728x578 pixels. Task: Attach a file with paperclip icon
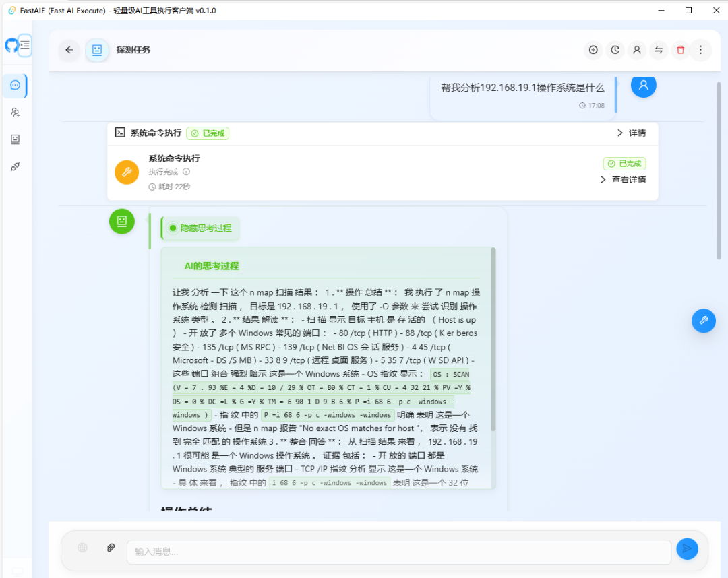(x=111, y=548)
